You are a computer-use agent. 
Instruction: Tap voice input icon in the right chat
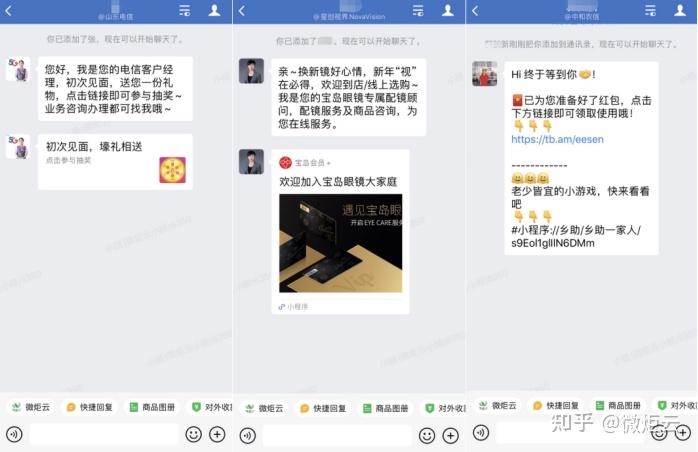click(481, 432)
